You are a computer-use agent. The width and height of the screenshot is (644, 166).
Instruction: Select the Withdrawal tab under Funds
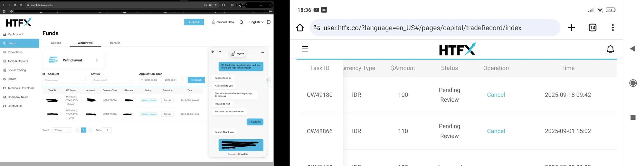click(x=85, y=43)
